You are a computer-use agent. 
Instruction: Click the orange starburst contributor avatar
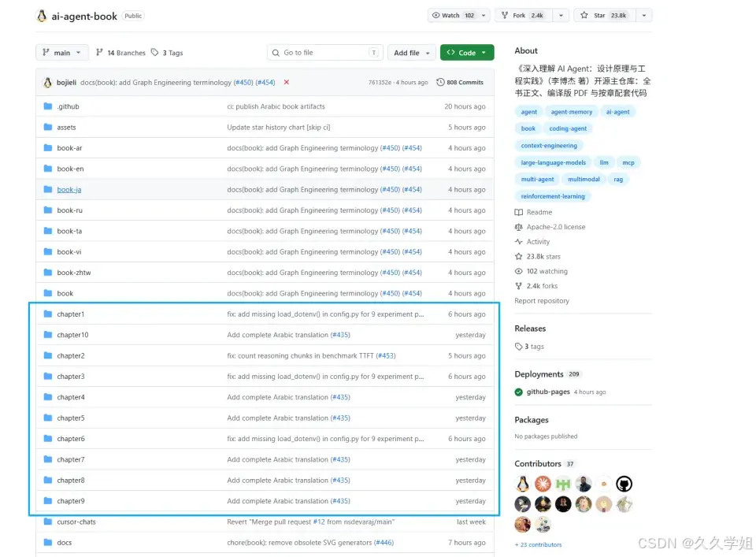pyautogui.click(x=543, y=484)
